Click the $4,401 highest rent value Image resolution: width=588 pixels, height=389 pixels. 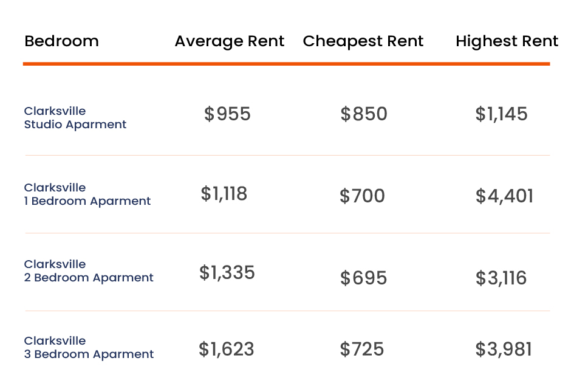504,196
